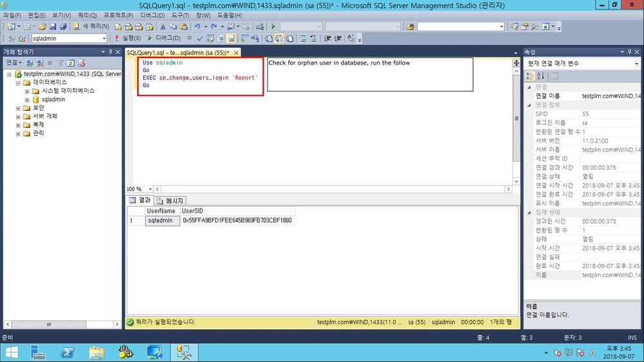Click the UserSID column header
The image size is (644, 362).
[237, 211]
